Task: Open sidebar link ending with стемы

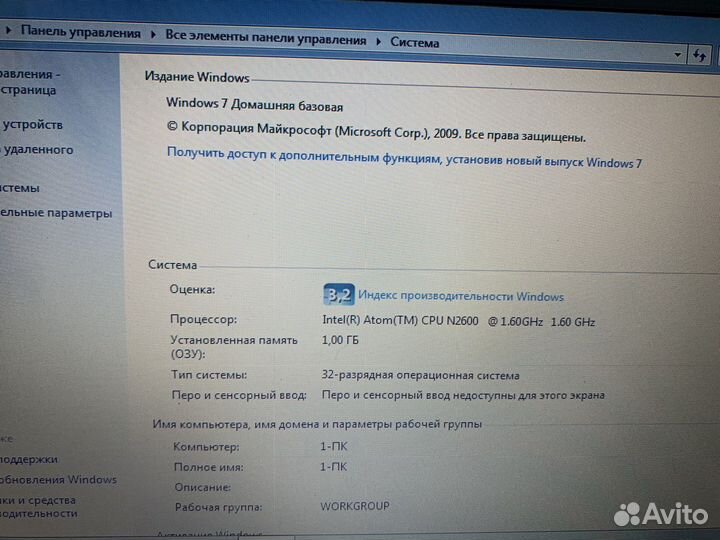Action: [20, 188]
